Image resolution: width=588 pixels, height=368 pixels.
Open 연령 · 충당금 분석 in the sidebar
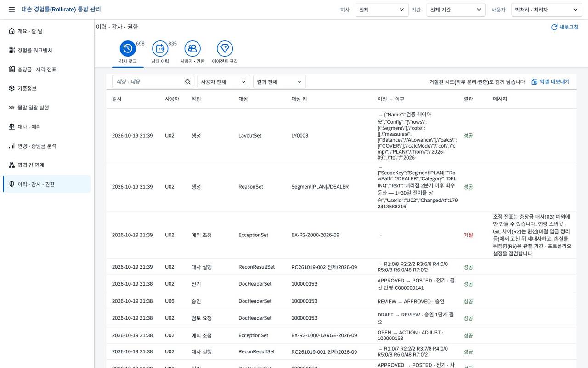point(47,146)
